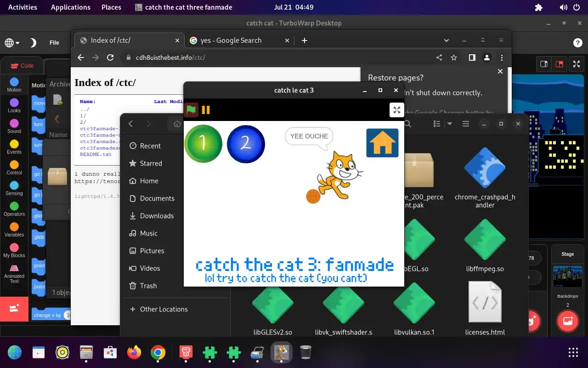Toggle the Chrome side panel
The image size is (588, 368).
472,57
